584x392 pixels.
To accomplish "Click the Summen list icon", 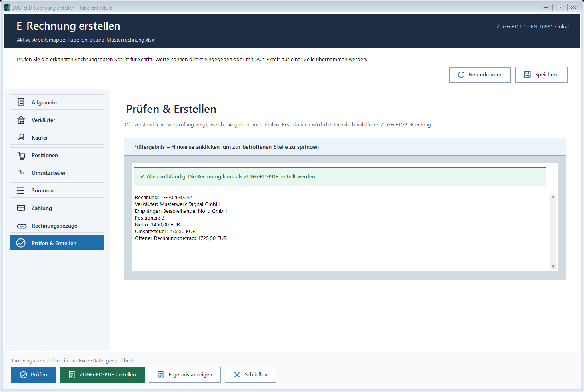I will 21,190.
